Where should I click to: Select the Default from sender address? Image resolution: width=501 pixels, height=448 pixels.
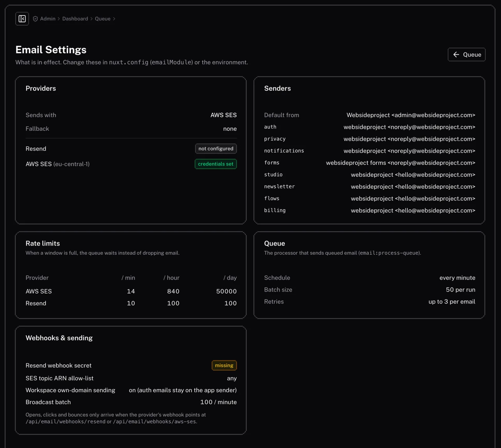pos(411,115)
